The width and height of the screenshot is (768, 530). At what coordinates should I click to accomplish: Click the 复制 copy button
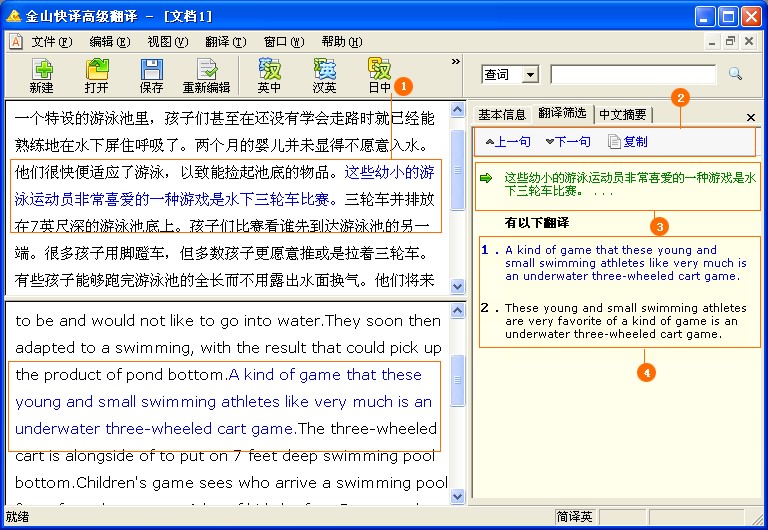628,142
